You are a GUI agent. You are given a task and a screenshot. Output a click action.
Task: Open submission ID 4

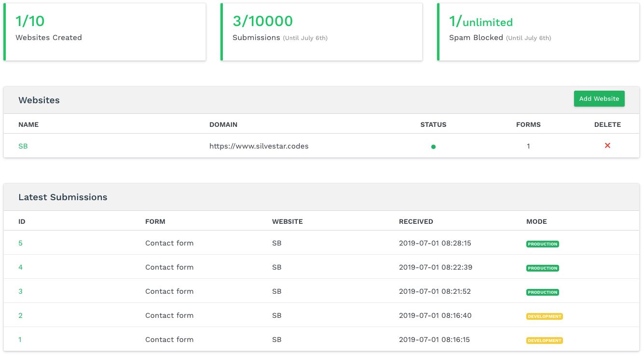click(20, 267)
